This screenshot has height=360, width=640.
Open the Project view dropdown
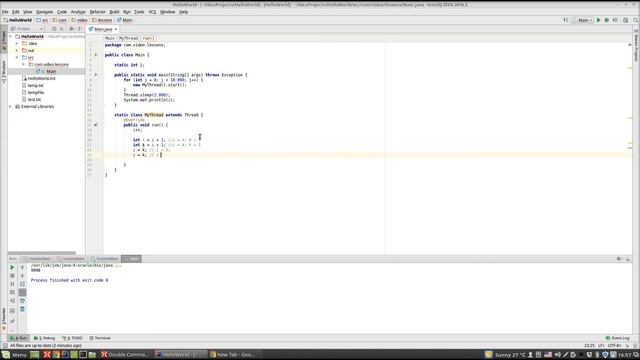tap(27, 29)
